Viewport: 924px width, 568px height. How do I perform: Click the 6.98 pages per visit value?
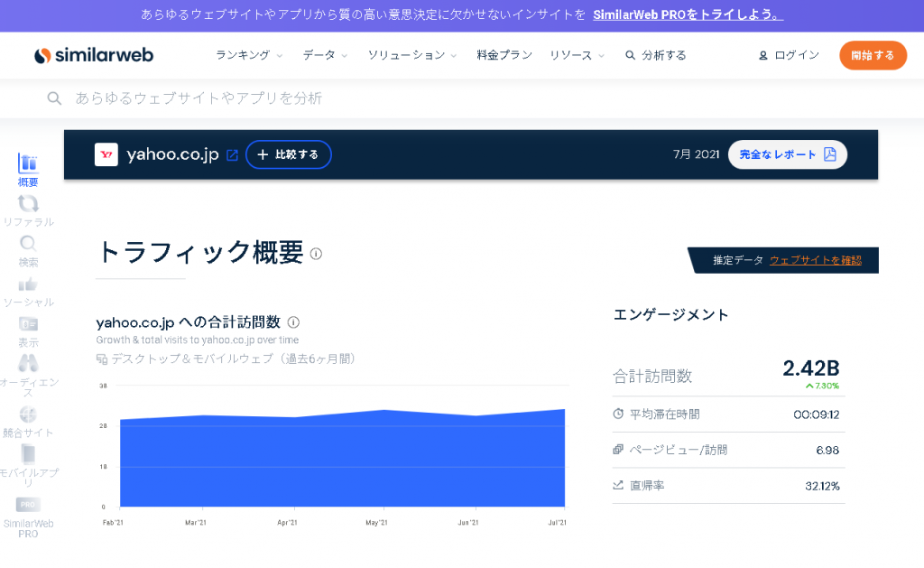tap(827, 451)
